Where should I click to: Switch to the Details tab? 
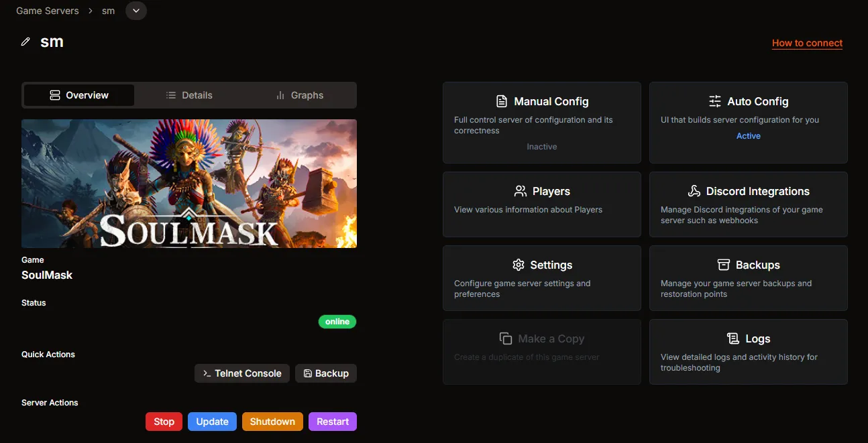coord(190,95)
